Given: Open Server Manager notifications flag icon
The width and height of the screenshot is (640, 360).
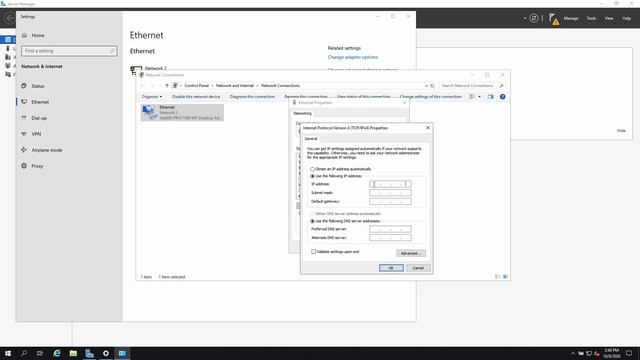Looking at the screenshot, I should [x=553, y=19].
